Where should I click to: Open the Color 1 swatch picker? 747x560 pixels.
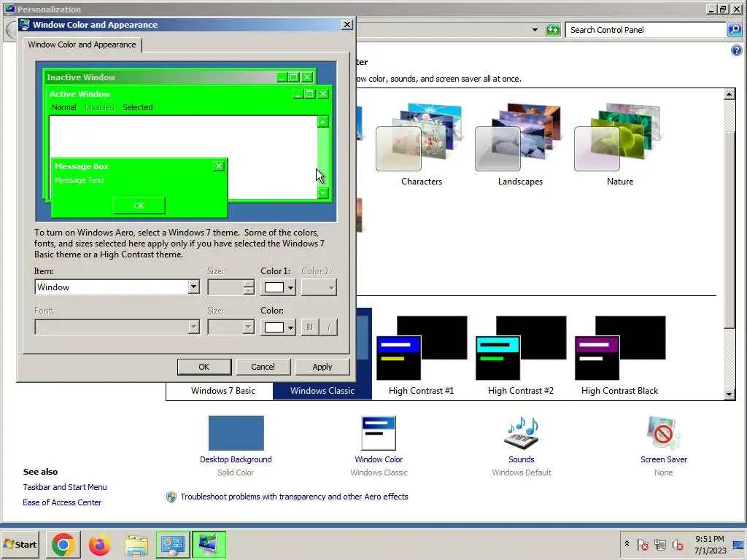click(278, 287)
